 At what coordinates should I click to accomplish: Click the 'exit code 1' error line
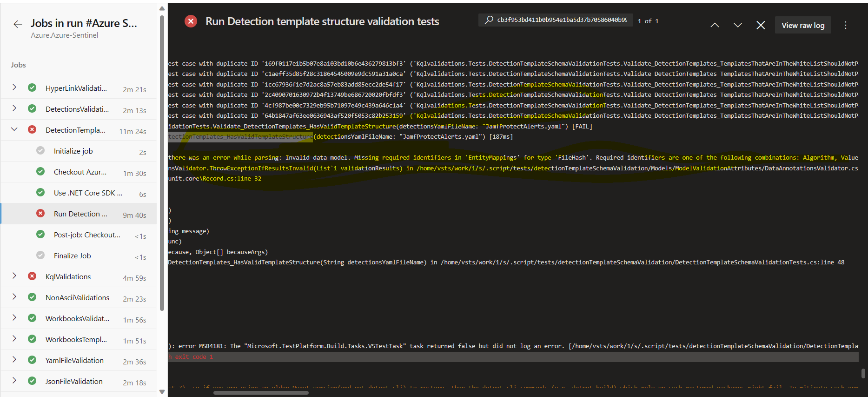513,357
